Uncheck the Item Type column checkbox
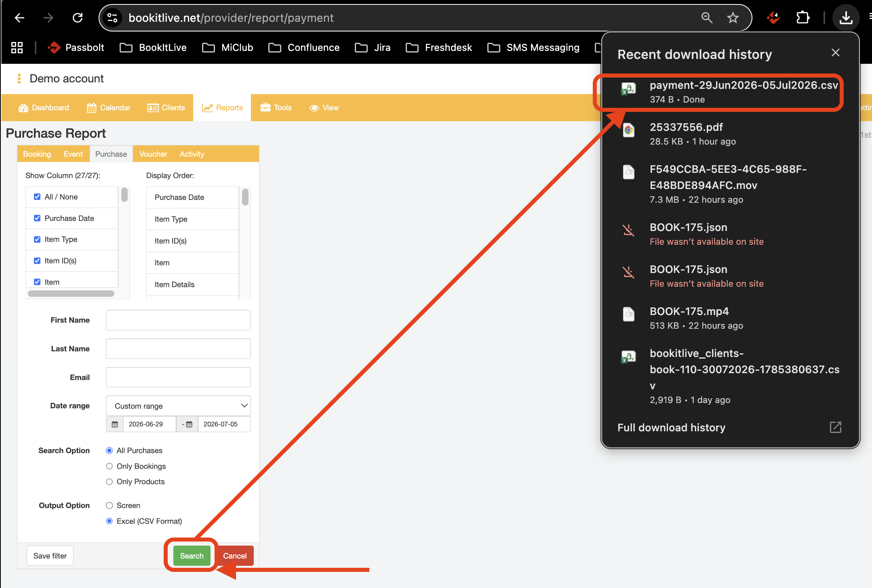 (37, 239)
